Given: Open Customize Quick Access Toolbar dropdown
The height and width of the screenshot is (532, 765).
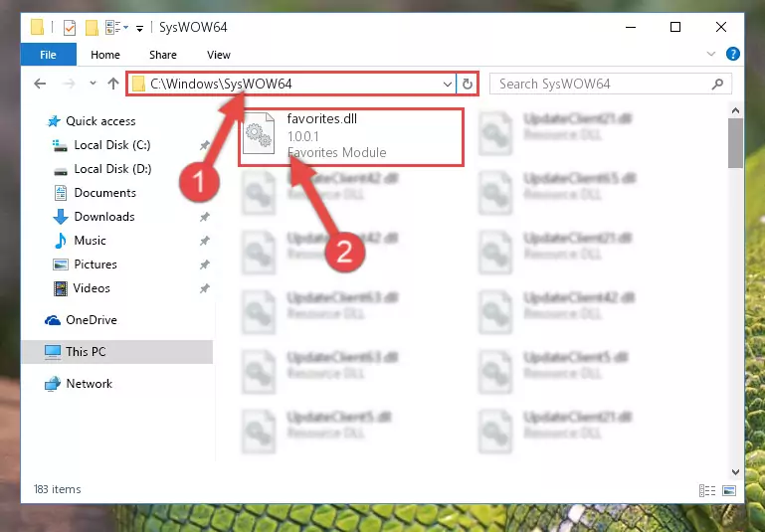Looking at the screenshot, I should coord(139,29).
